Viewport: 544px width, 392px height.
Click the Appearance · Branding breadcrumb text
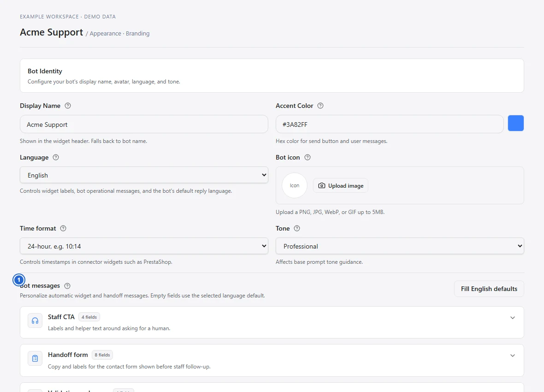click(120, 33)
